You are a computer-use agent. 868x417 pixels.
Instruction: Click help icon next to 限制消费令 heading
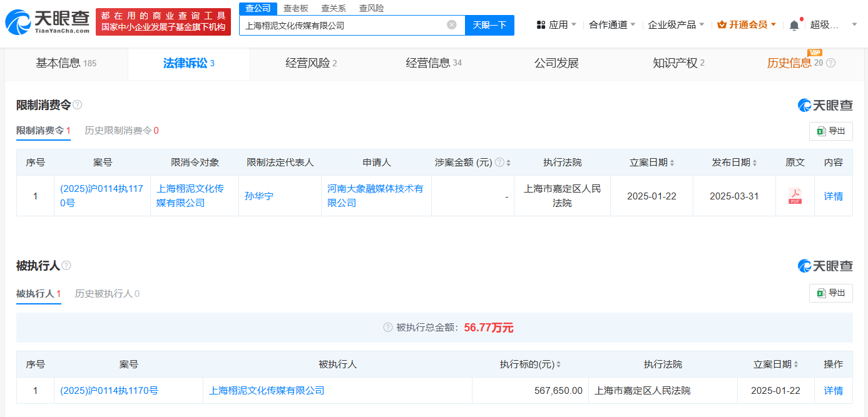click(78, 105)
